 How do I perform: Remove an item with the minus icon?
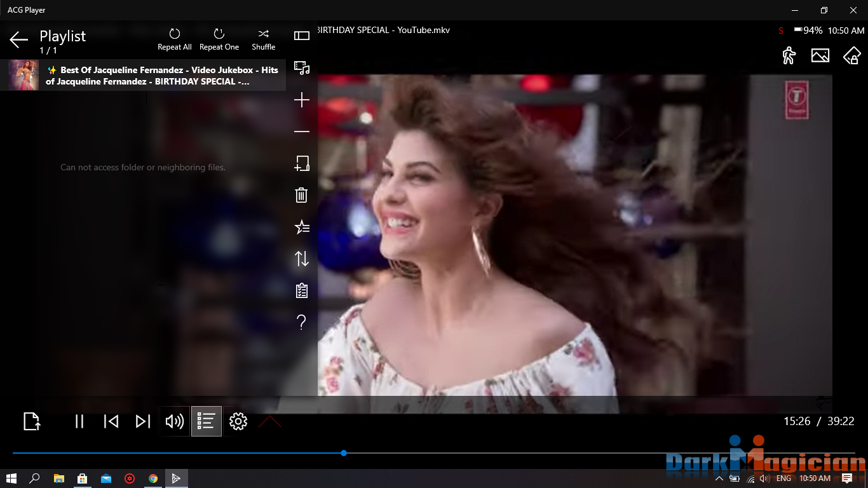302,132
